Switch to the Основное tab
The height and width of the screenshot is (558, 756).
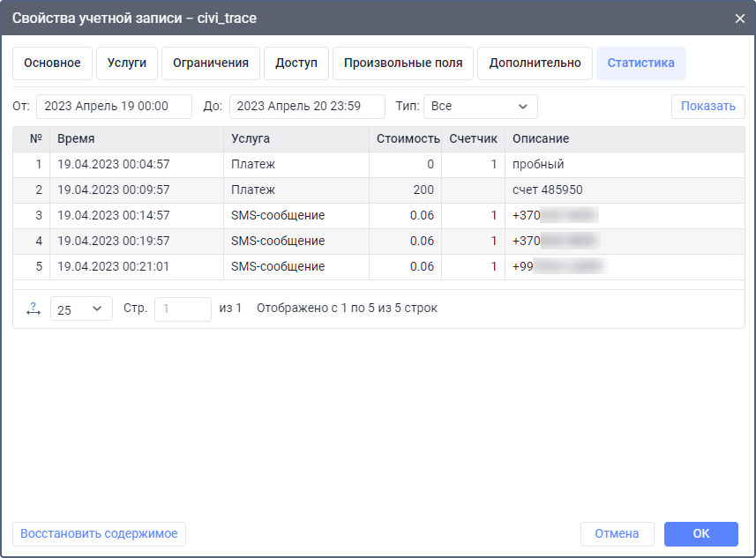[52, 63]
